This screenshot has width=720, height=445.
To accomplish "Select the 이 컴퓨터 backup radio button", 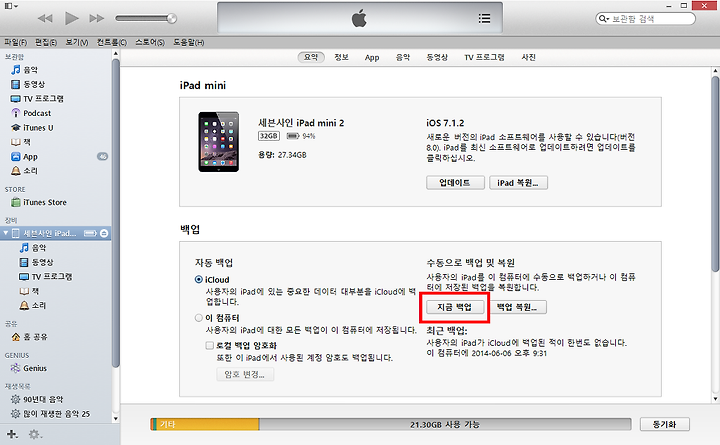I will point(199,318).
